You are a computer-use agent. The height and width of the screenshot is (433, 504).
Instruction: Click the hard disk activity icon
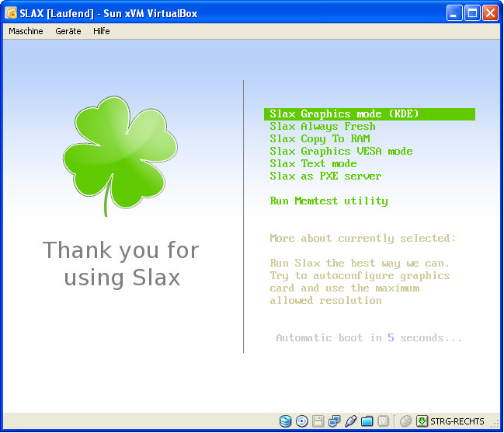coord(285,421)
